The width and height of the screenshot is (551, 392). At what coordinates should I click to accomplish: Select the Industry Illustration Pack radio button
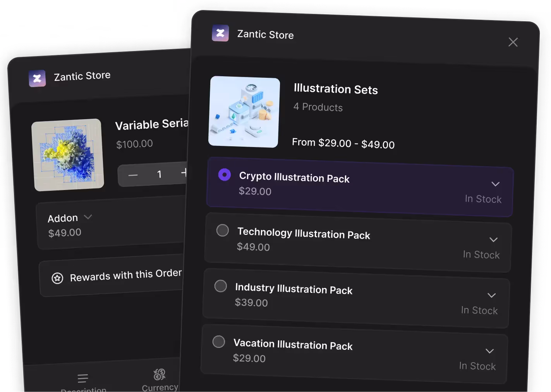tap(221, 286)
